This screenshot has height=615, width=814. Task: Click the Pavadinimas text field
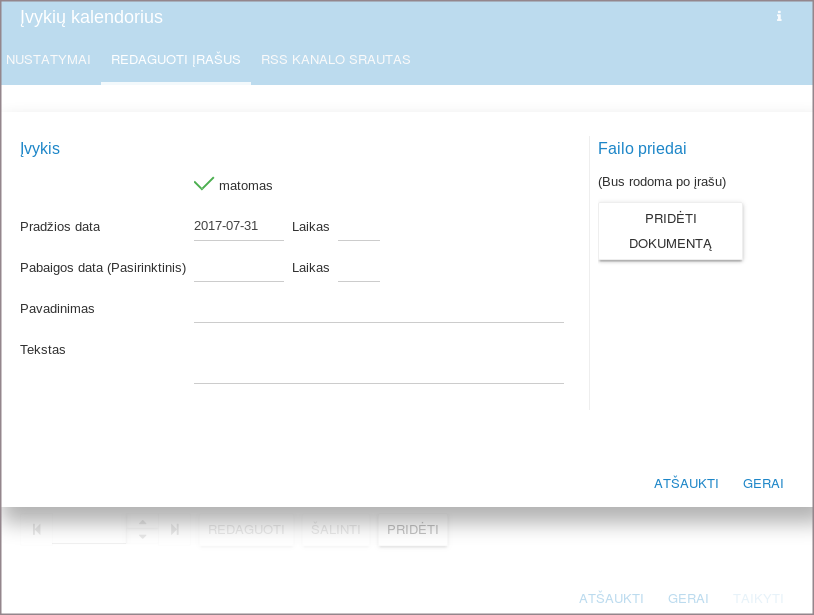tap(378, 309)
